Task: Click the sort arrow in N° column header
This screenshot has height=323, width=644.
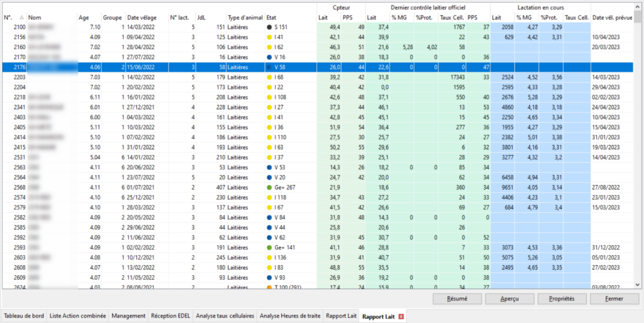Action: coord(23,18)
